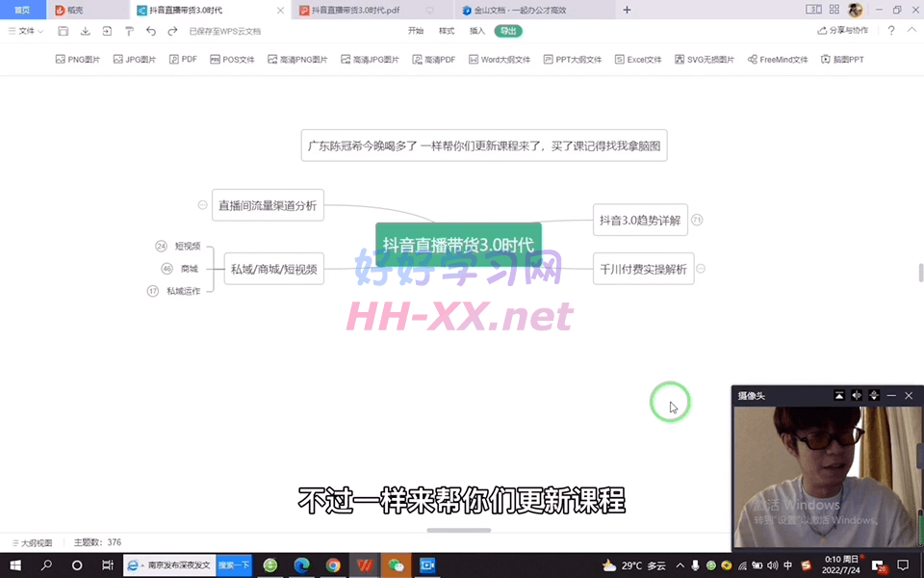This screenshot has height=578, width=924.
Task: Click the download icon in toolbar
Action: tap(86, 31)
